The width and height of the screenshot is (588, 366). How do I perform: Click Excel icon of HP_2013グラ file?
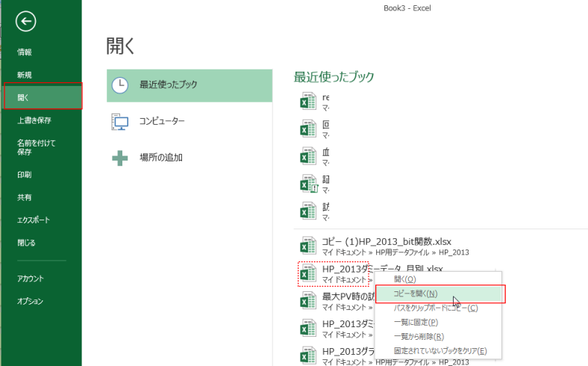tap(308, 356)
